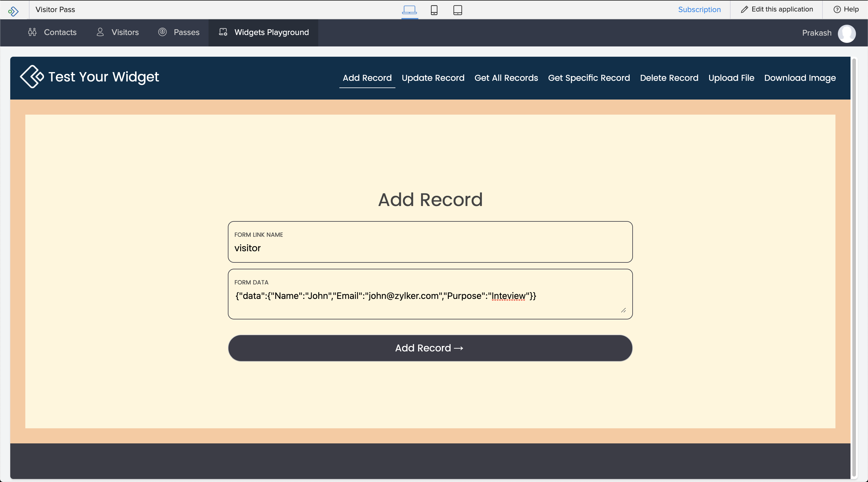Go to Download Image tab
Viewport: 868px width, 482px height.
coord(800,78)
